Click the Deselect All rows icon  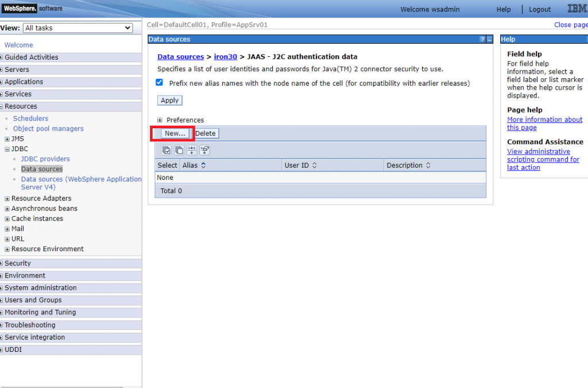click(x=179, y=150)
